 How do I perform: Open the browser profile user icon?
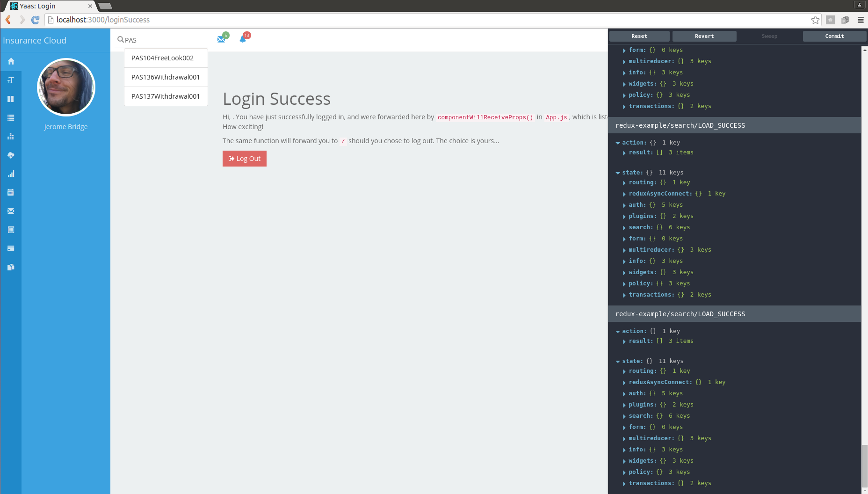[860, 5]
